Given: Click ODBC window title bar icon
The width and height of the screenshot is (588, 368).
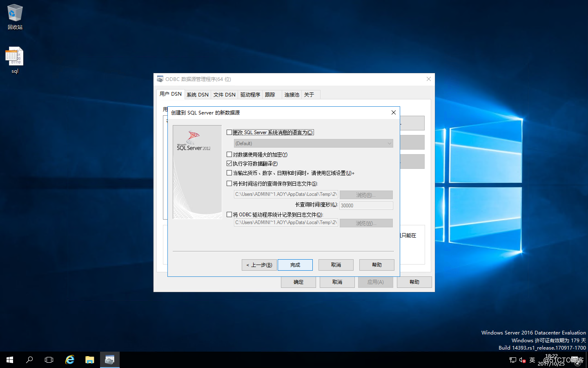Looking at the screenshot, I should tap(160, 79).
